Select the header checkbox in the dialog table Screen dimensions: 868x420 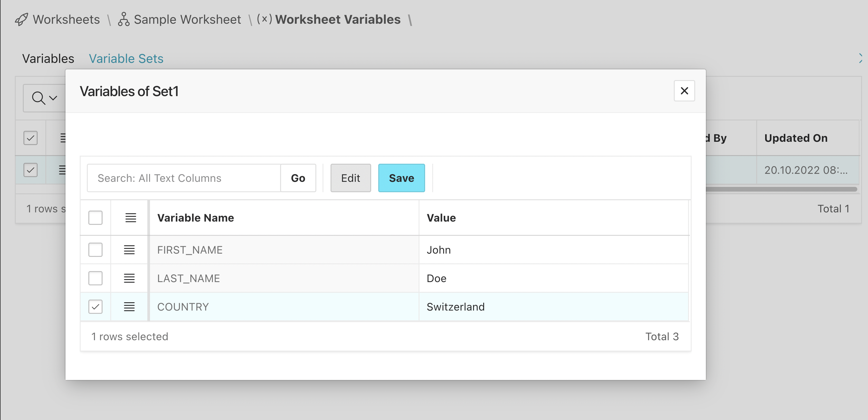[x=95, y=218]
